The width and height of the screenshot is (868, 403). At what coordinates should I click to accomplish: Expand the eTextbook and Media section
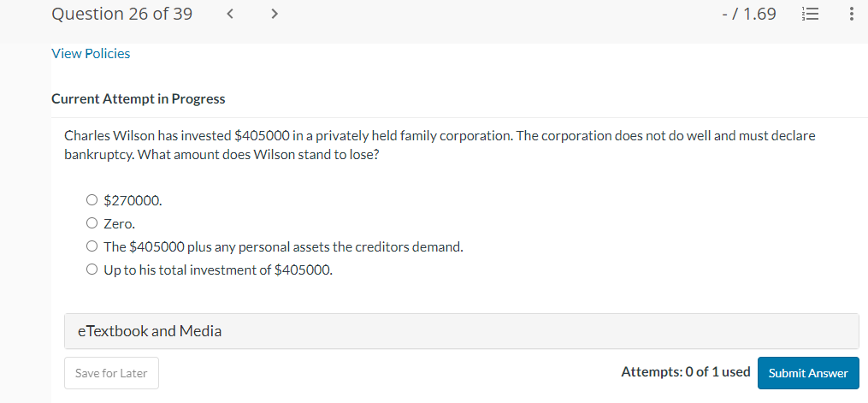point(461,331)
